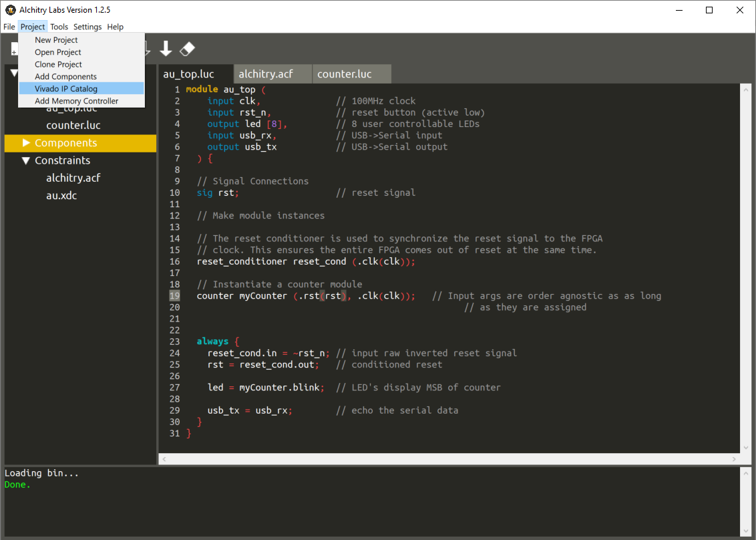Choose Open Project from the menu
The height and width of the screenshot is (540, 756).
[x=81, y=52]
